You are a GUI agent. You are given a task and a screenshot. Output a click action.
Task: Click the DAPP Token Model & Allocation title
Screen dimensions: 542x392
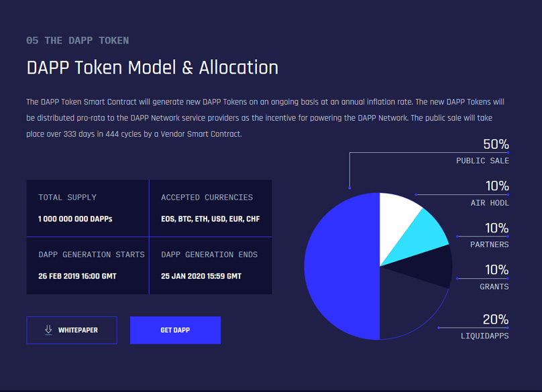(152, 68)
